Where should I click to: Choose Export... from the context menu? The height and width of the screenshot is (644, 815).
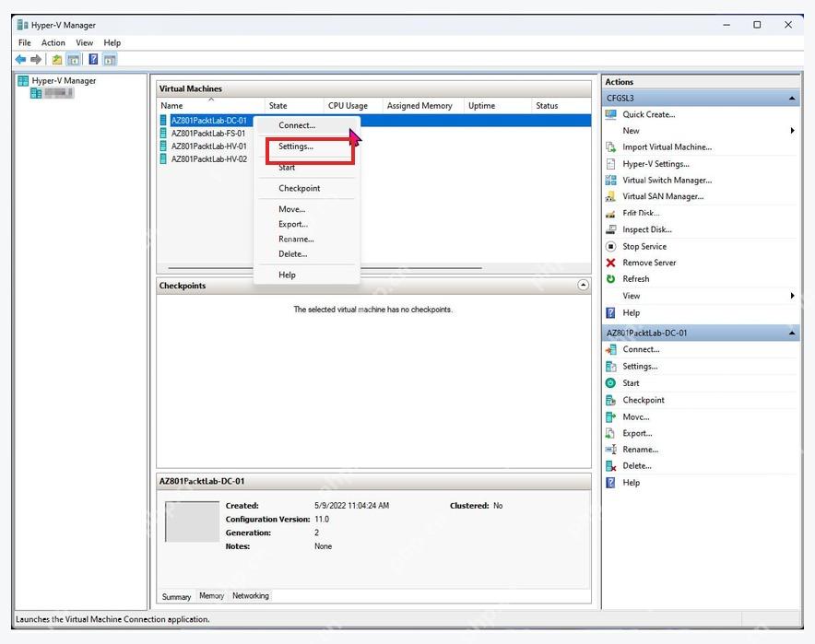307,225
